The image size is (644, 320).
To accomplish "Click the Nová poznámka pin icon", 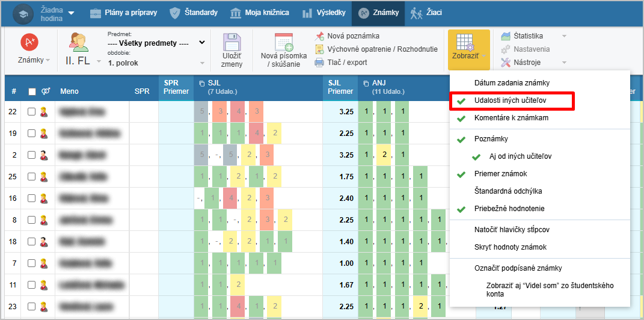I will 319,36.
